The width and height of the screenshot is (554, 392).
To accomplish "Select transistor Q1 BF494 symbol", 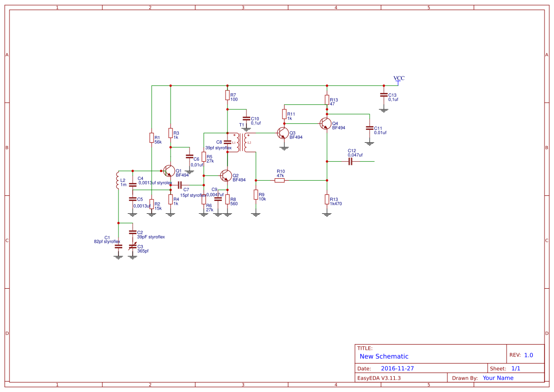I will point(169,171).
